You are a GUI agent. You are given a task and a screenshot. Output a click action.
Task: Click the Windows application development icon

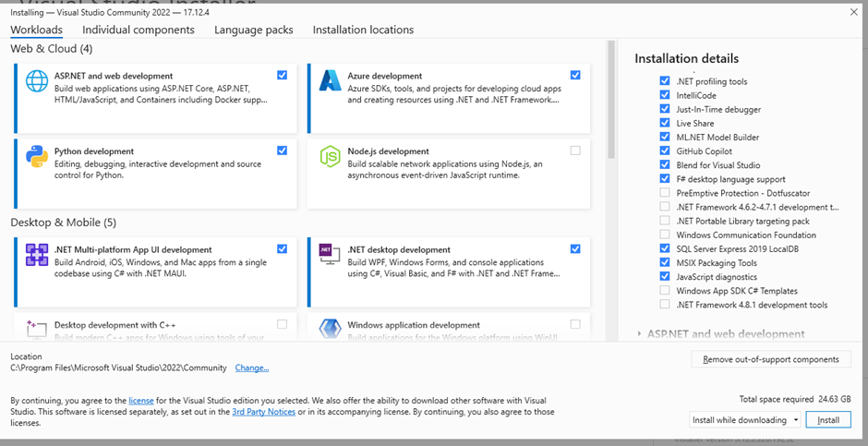click(330, 329)
